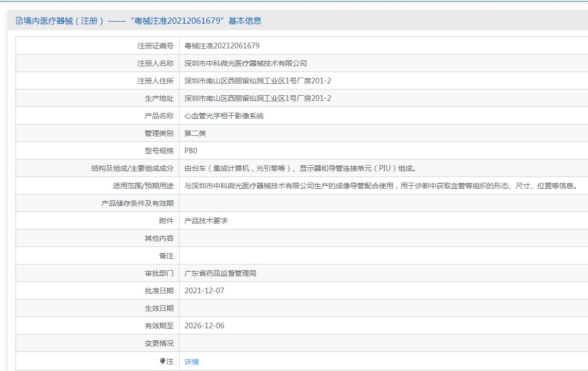
Task: Select the address value in 生产地址 row
Action: click(x=258, y=98)
